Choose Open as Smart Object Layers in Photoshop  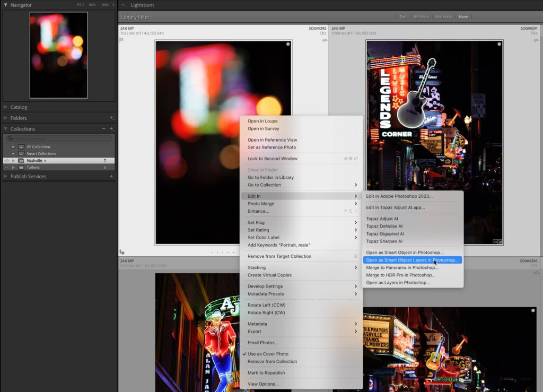[413, 260]
